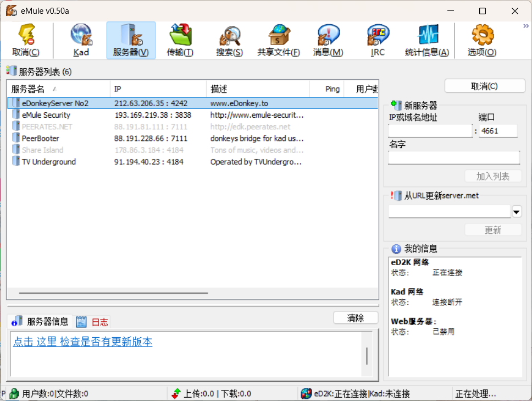Click the eDonkeyServer No2 server icon
The image size is (532, 401).
point(15,103)
